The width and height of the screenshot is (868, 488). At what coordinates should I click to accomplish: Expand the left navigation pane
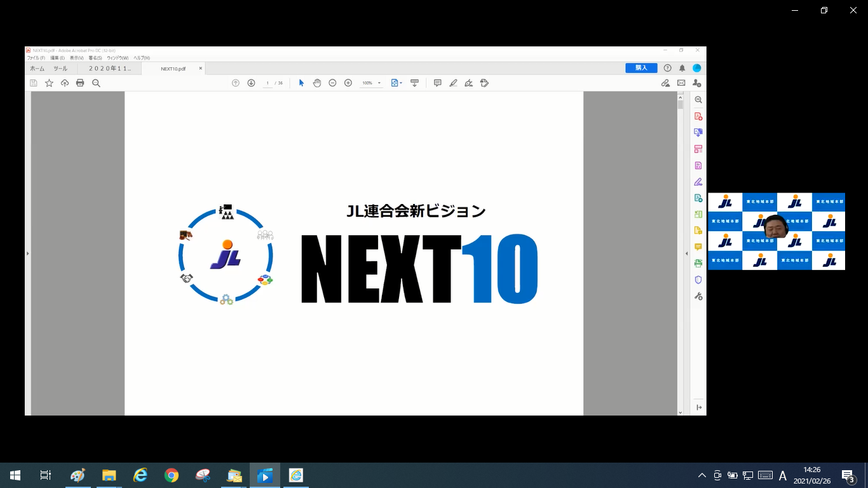coord(27,254)
